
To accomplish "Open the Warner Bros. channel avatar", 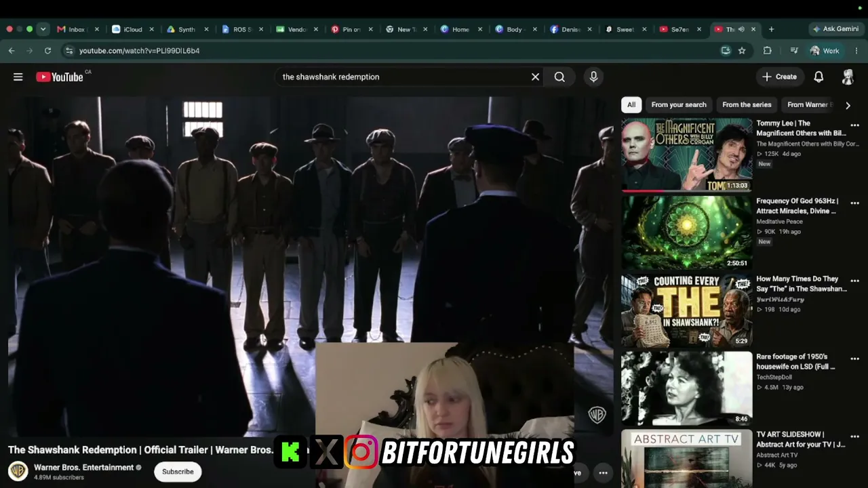I will pos(18,471).
